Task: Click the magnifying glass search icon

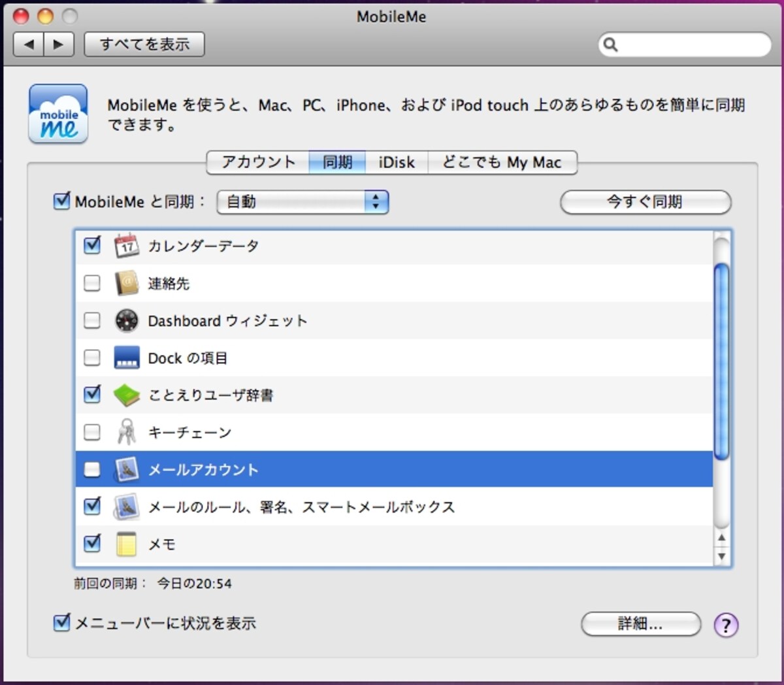Action: pos(610,44)
